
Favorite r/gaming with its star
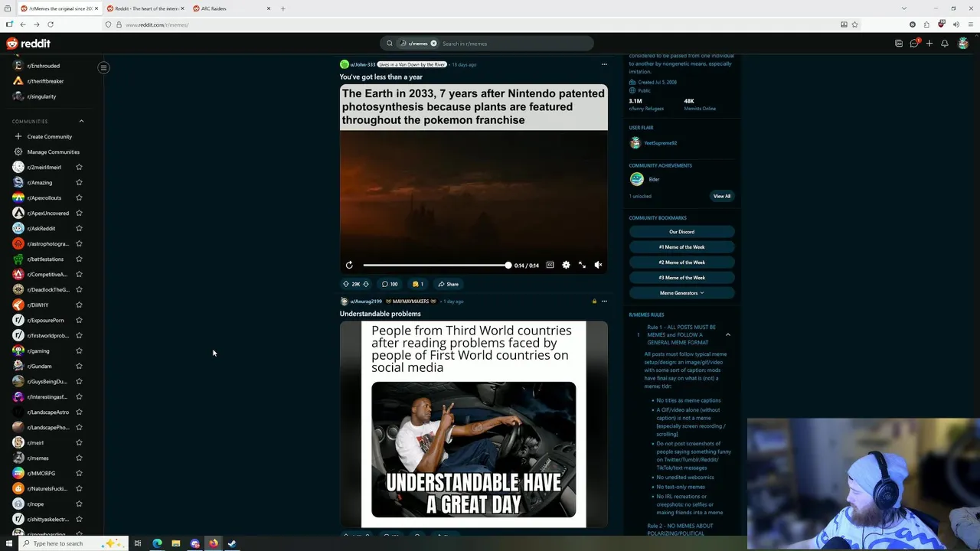tap(79, 350)
